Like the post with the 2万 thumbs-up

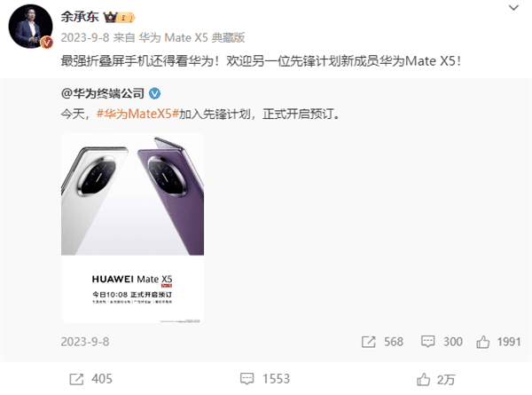424,379
